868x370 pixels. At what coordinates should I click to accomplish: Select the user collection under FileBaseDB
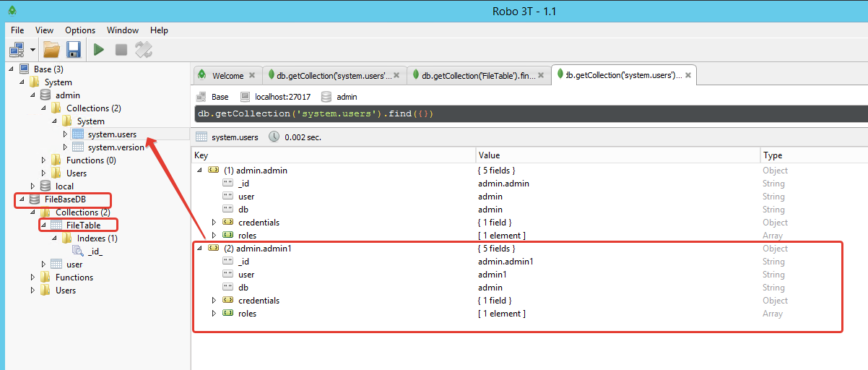[x=74, y=264]
